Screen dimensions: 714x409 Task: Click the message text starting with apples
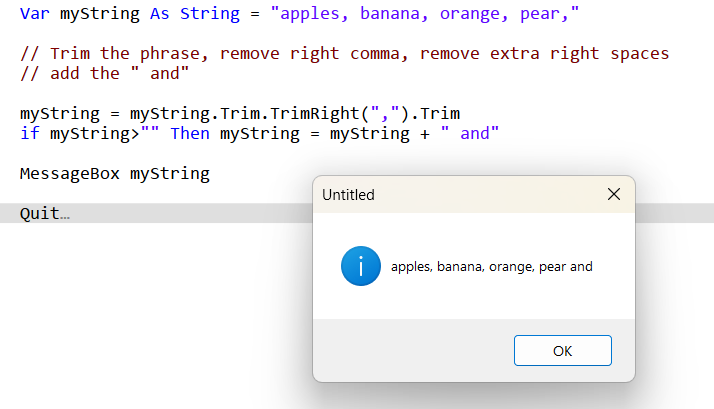491,267
